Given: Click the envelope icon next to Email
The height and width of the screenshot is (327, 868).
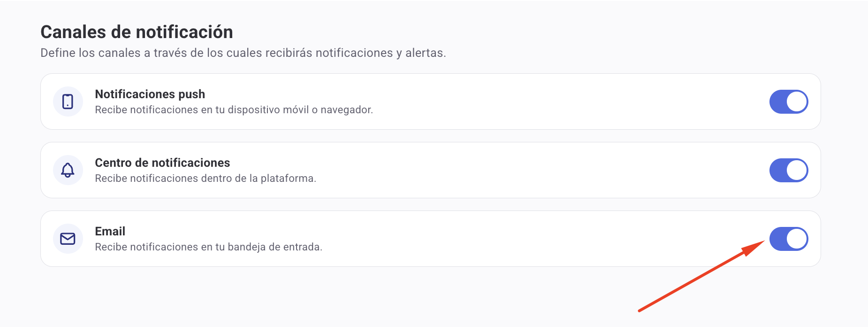Looking at the screenshot, I should pyautogui.click(x=68, y=239).
